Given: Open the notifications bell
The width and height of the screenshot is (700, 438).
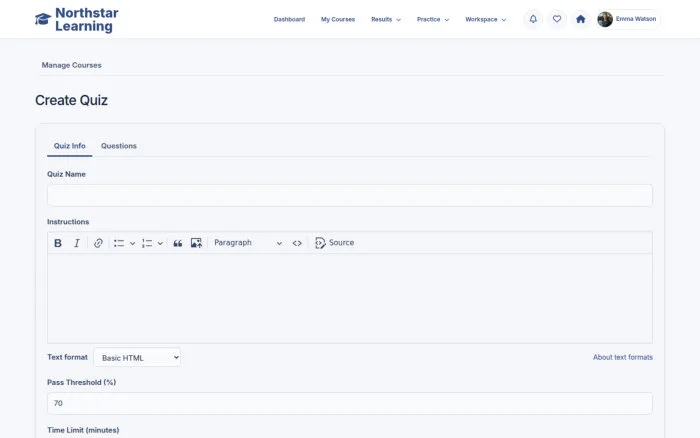Looking at the screenshot, I should pyautogui.click(x=533, y=19).
